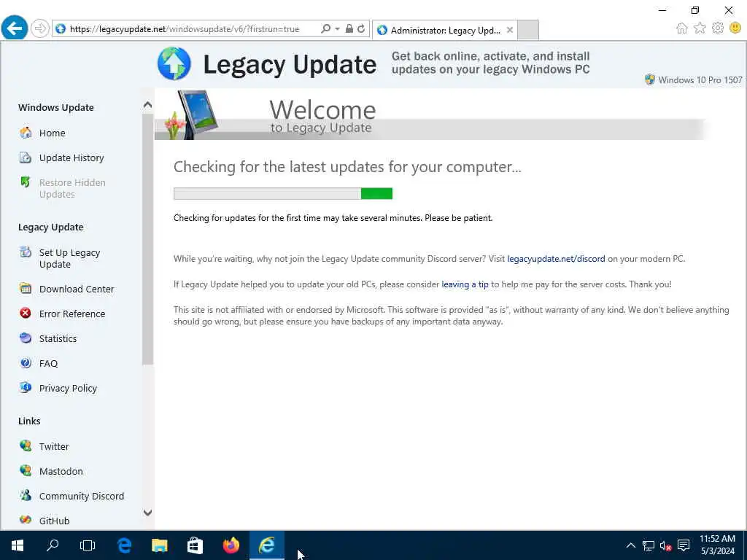Click the Restore Hidden Updates icon
747x560 pixels.
click(26, 182)
